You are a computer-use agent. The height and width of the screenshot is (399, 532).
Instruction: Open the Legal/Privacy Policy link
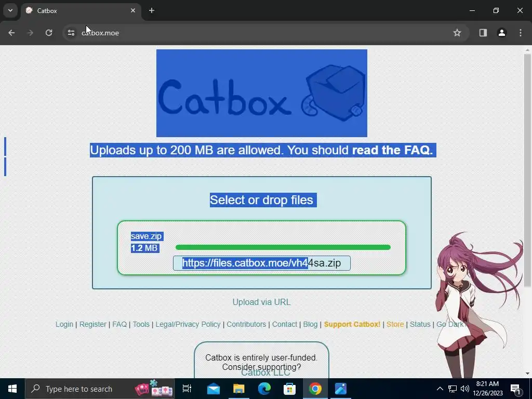(188, 324)
